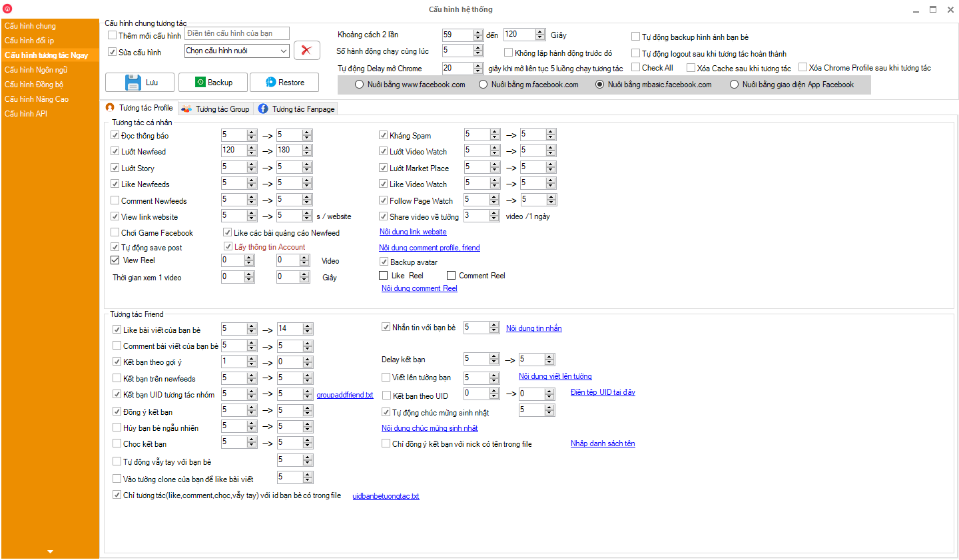
Task: Expand sidebar with bottom down arrow
Action: 50,551
